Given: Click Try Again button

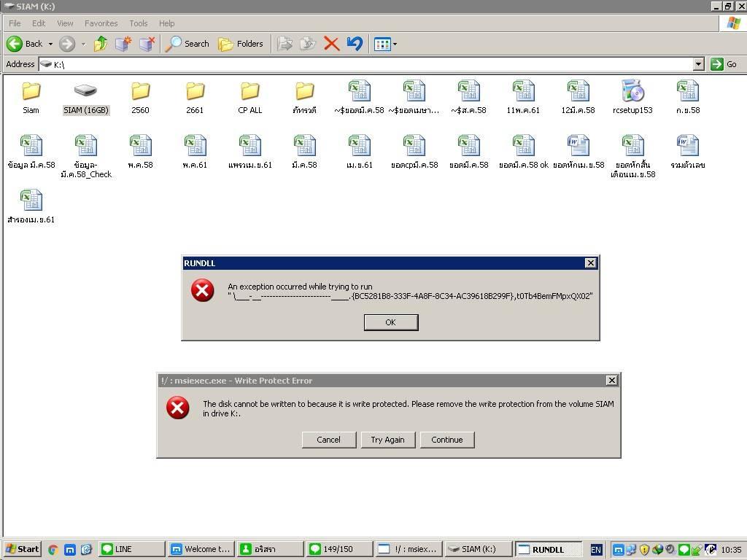Looking at the screenshot, I should tap(388, 440).
